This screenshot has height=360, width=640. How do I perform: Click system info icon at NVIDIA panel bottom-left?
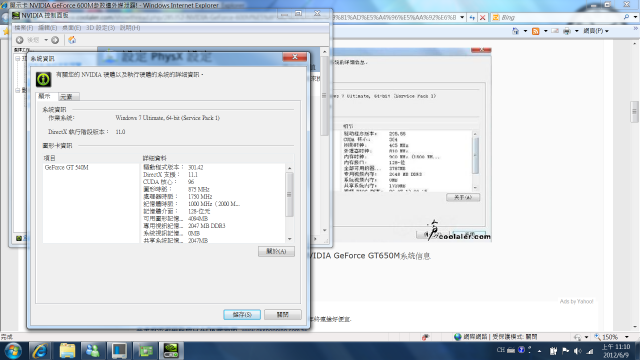click(19, 238)
